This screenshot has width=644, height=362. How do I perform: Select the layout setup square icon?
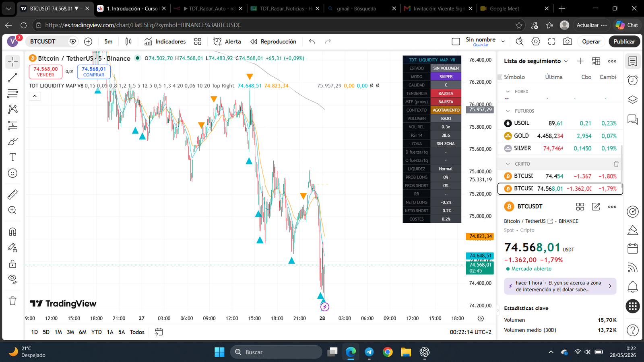click(x=456, y=41)
